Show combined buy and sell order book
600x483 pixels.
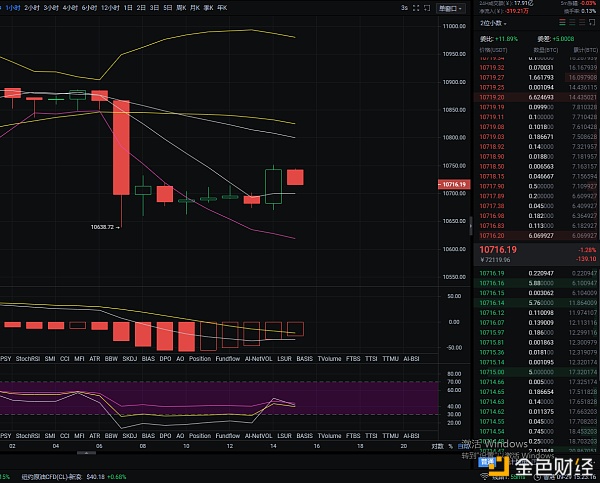(x=562, y=23)
